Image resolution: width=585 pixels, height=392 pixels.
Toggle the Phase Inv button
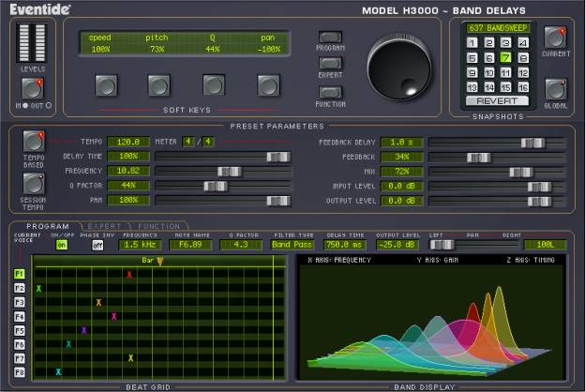point(97,245)
